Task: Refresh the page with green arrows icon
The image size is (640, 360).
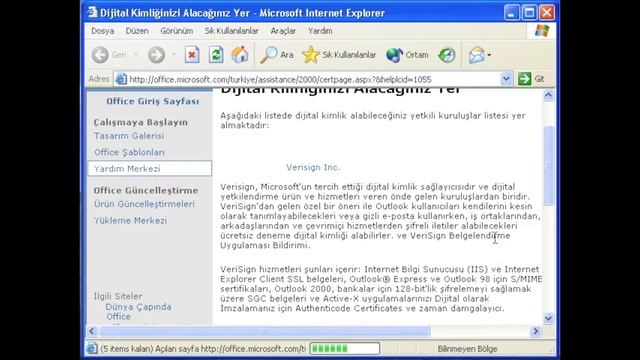Action: pyautogui.click(x=216, y=55)
